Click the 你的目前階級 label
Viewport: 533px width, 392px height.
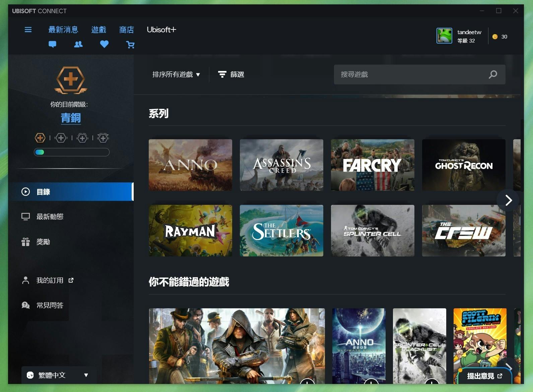[x=69, y=104]
